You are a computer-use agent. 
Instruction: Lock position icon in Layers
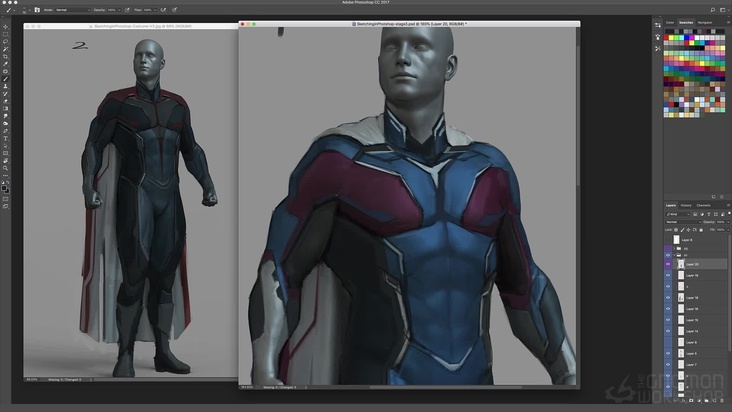point(688,230)
